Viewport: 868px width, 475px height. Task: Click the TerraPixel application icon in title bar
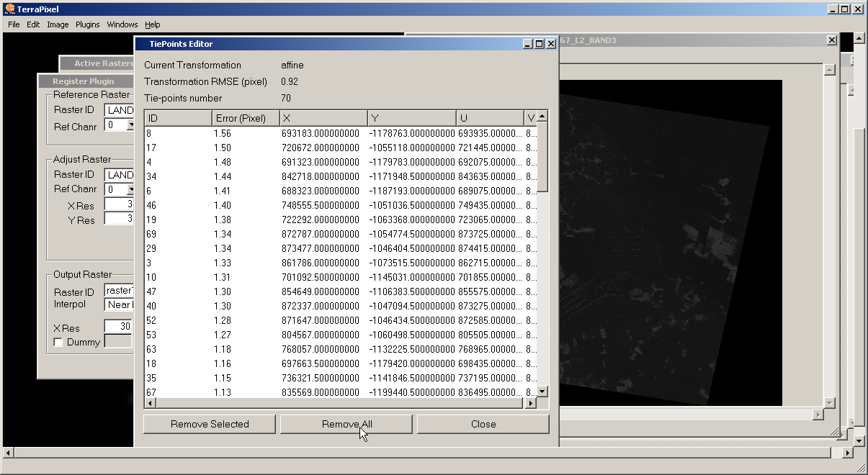pos(9,9)
